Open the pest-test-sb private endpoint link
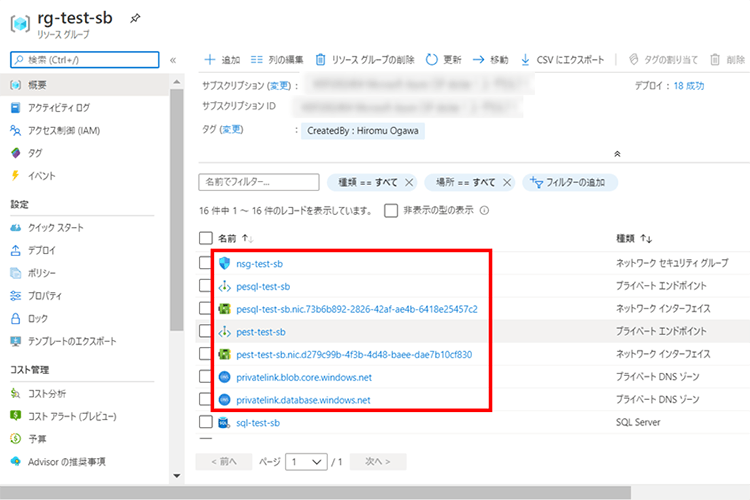Viewport: 750px width, 500px height. point(261,332)
